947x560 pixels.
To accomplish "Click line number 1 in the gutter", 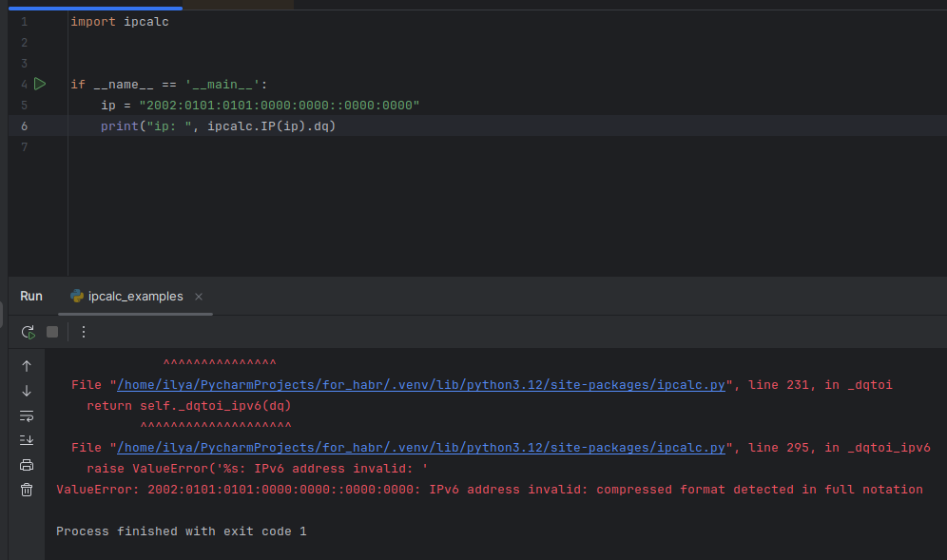I will coord(24,22).
